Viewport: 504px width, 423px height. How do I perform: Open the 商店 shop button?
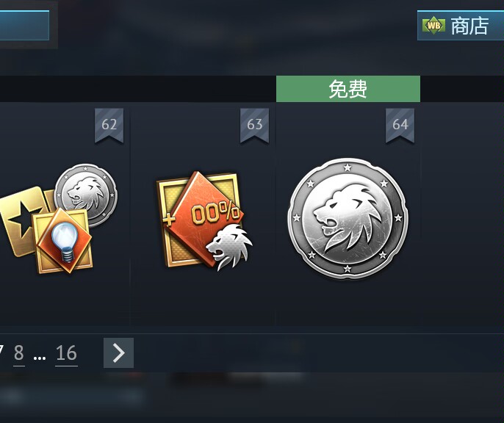click(460, 26)
